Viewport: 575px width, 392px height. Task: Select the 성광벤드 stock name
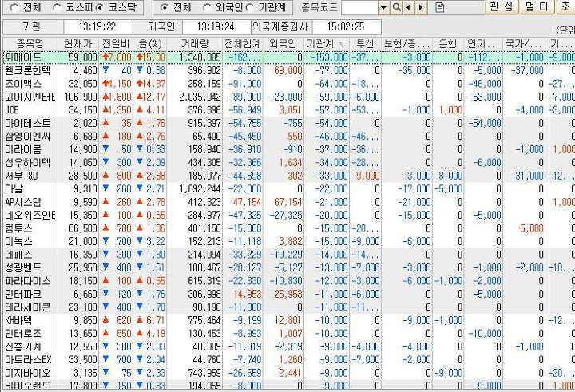(23, 267)
